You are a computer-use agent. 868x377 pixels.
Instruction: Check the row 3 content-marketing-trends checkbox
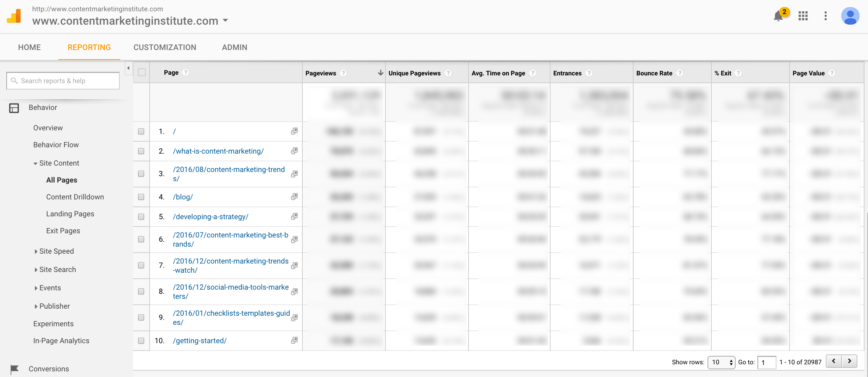pos(141,174)
